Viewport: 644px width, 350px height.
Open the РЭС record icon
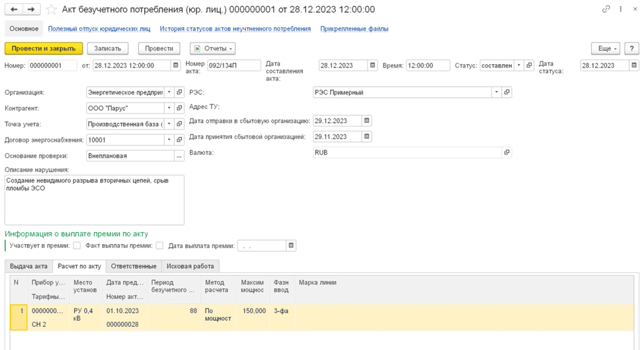click(507, 93)
